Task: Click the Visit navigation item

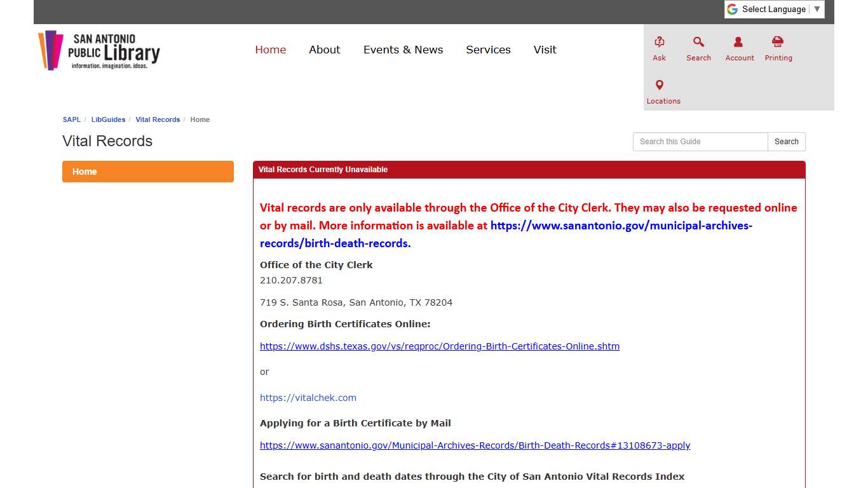Action: point(545,50)
